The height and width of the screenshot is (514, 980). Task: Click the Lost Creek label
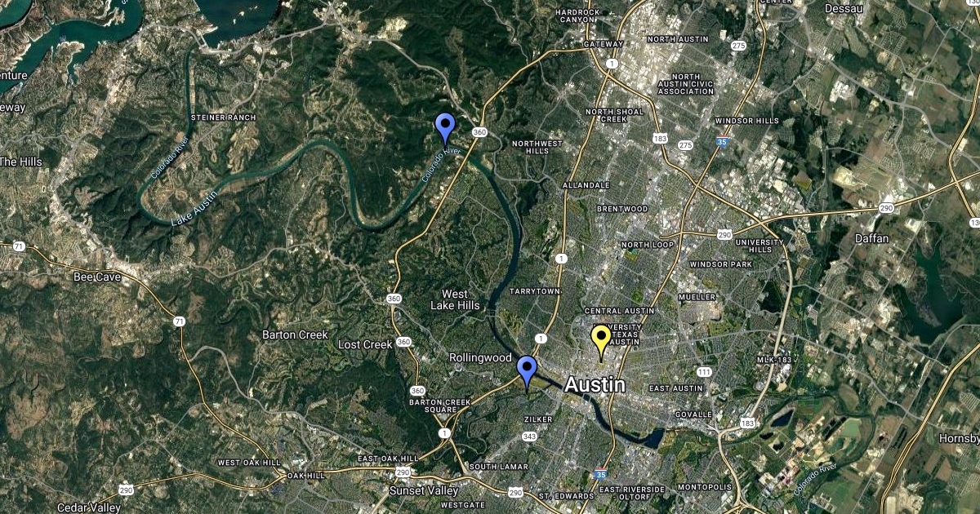coord(365,345)
